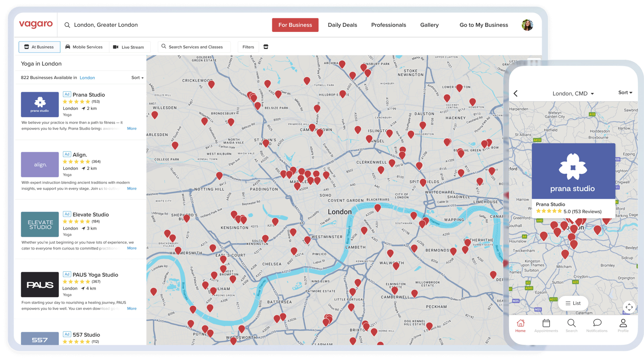The height and width of the screenshot is (360, 644).
Task: Click '5.0 (153 Reviews)' on phone card
Action: [x=582, y=211]
